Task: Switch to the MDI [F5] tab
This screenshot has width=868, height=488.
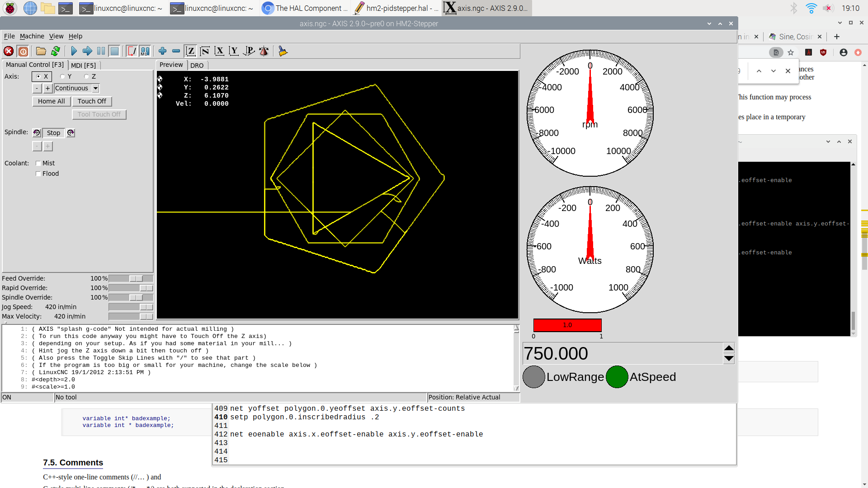Action: pyautogui.click(x=84, y=66)
